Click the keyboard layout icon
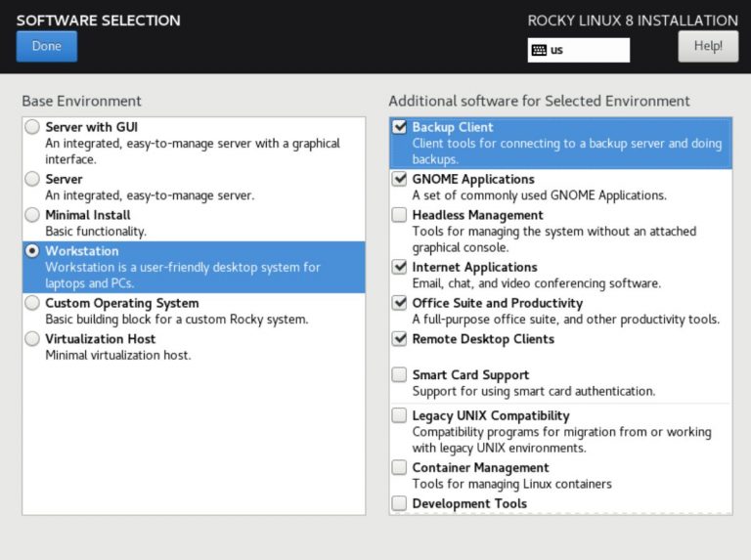 pyautogui.click(x=539, y=50)
